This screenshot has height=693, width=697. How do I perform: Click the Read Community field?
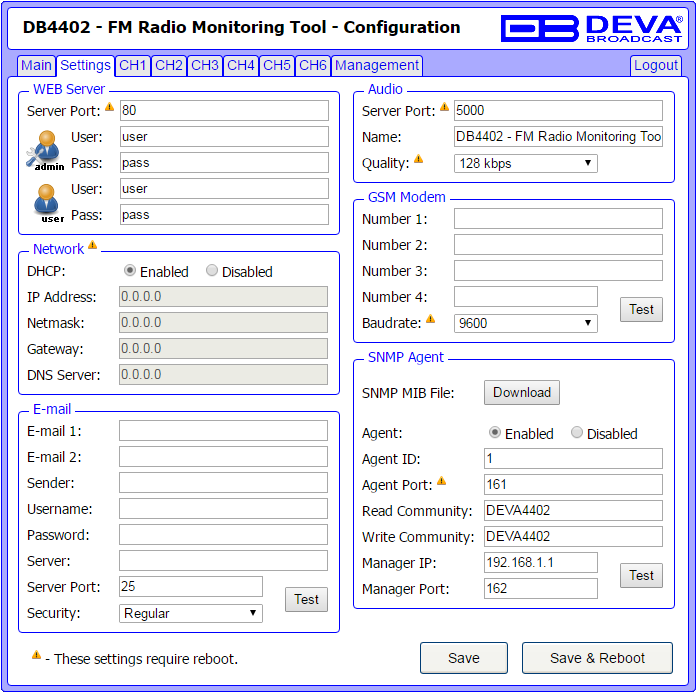tap(573, 511)
